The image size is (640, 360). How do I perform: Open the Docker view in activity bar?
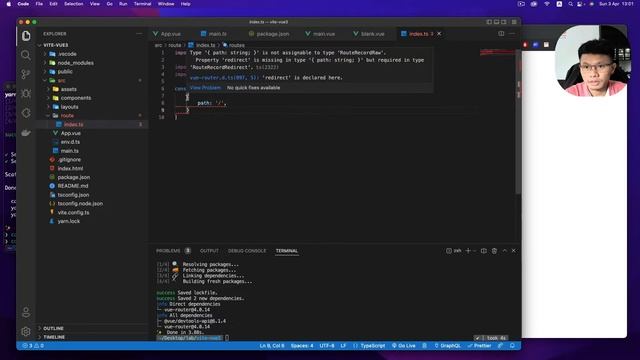[x=26, y=132]
